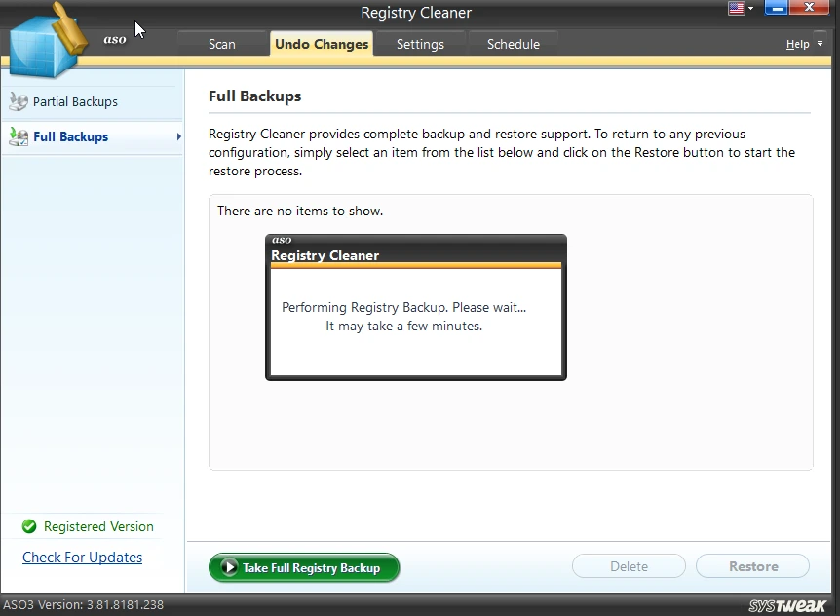Click the aso logo on the progress dialog
840x616 pixels.
point(282,240)
